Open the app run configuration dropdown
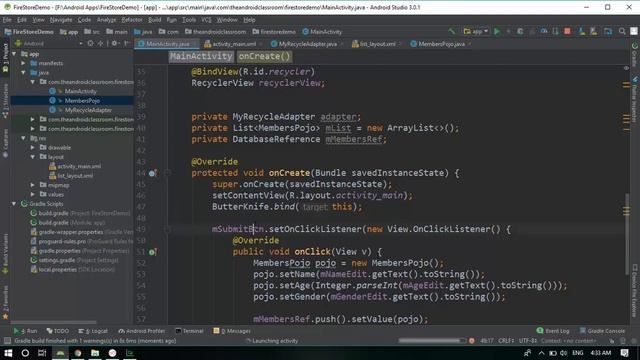The height and width of the screenshot is (360, 640). [476, 31]
